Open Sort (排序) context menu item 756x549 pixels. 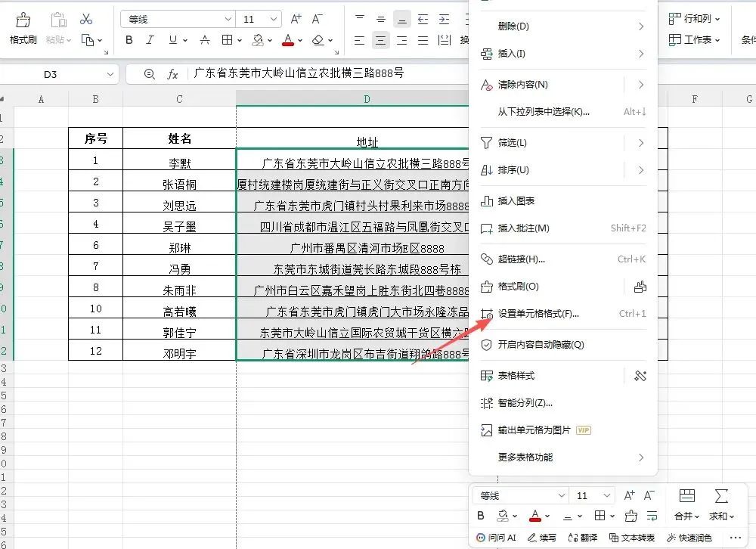[x=563, y=170]
